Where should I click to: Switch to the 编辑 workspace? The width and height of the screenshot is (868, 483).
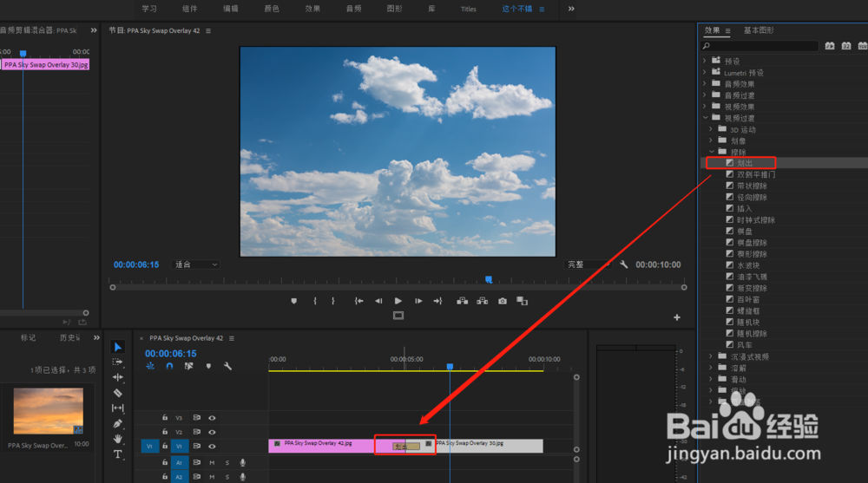231,9
